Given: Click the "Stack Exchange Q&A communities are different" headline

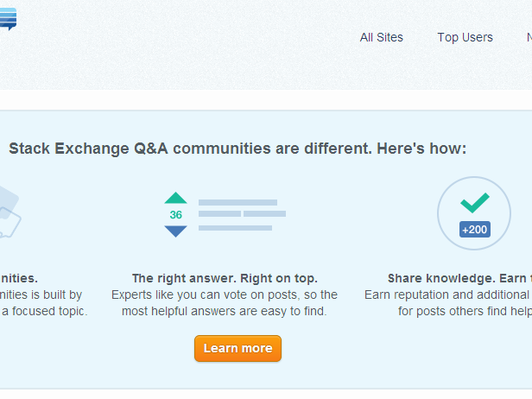Looking at the screenshot, I should (237, 149).
